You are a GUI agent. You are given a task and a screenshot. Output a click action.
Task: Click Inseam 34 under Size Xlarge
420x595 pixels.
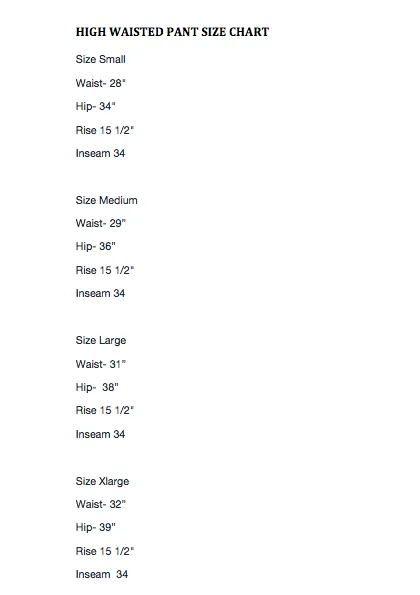coord(102,574)
